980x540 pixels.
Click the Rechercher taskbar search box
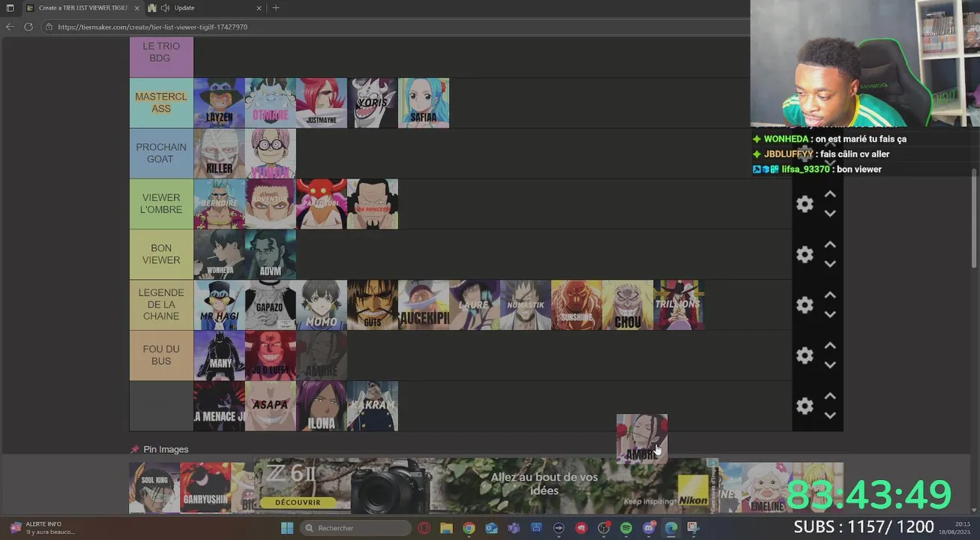tap(355, 528)
